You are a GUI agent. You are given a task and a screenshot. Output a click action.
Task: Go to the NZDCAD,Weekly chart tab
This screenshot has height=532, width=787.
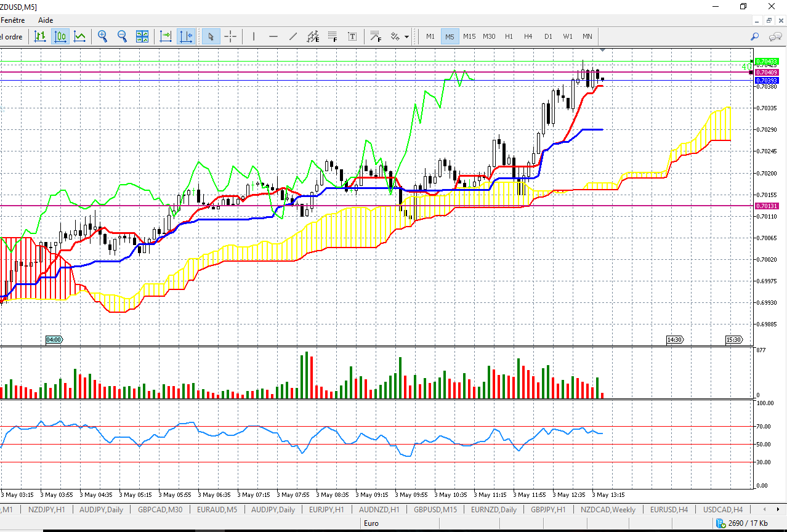(x=608, y=510)
